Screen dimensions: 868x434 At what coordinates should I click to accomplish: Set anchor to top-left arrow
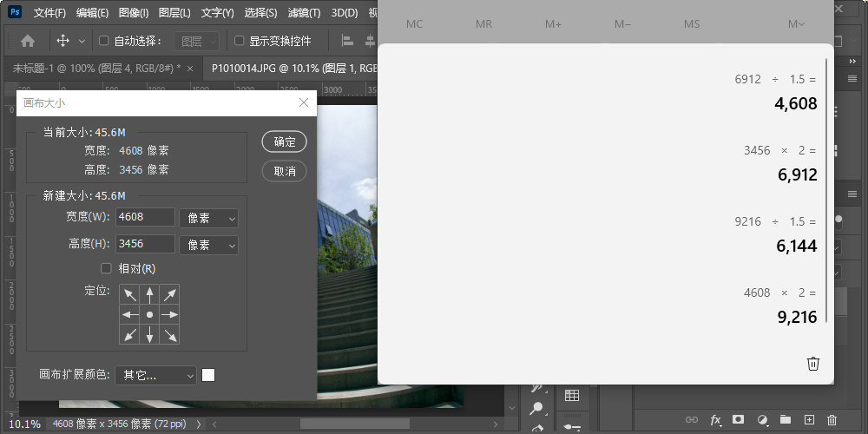click(x=129, y=294)
